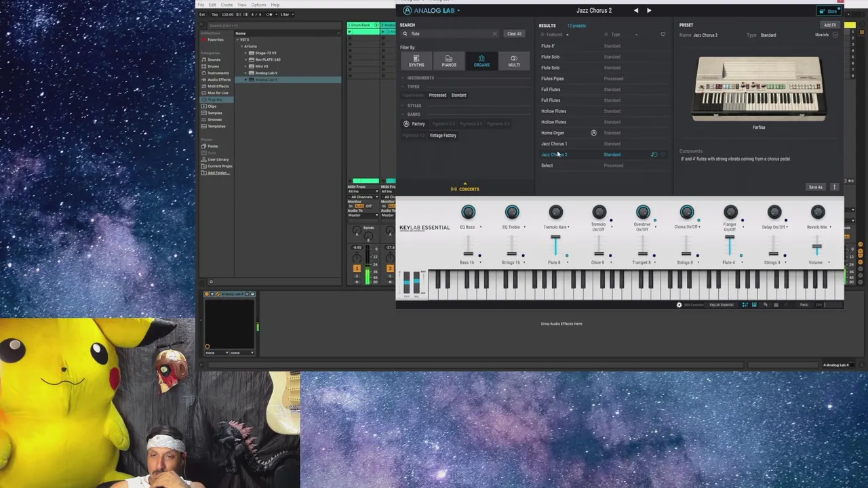Open the Create menu in Ableton
The image size is (868, 488).
pyautogui.click(x=226, y=5)
